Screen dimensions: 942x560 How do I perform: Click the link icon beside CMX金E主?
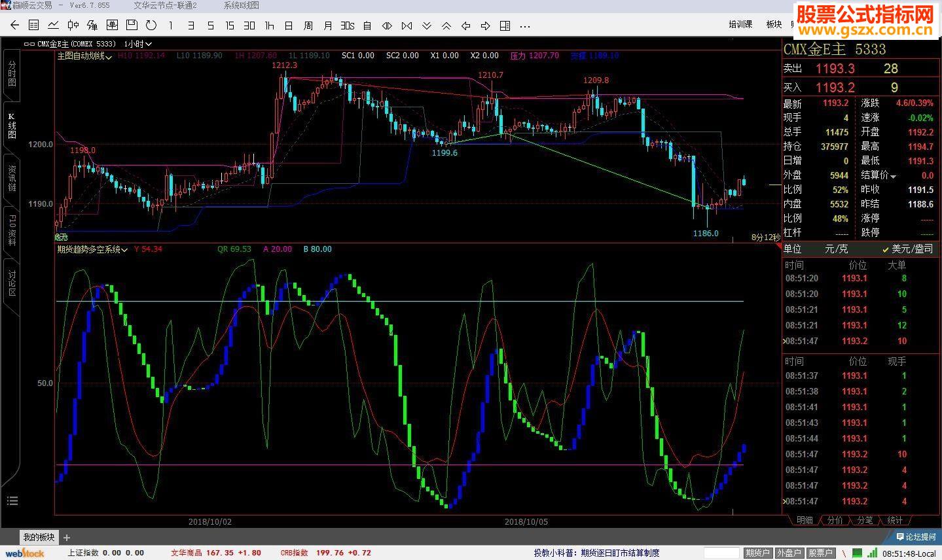(x=29, y=44)
